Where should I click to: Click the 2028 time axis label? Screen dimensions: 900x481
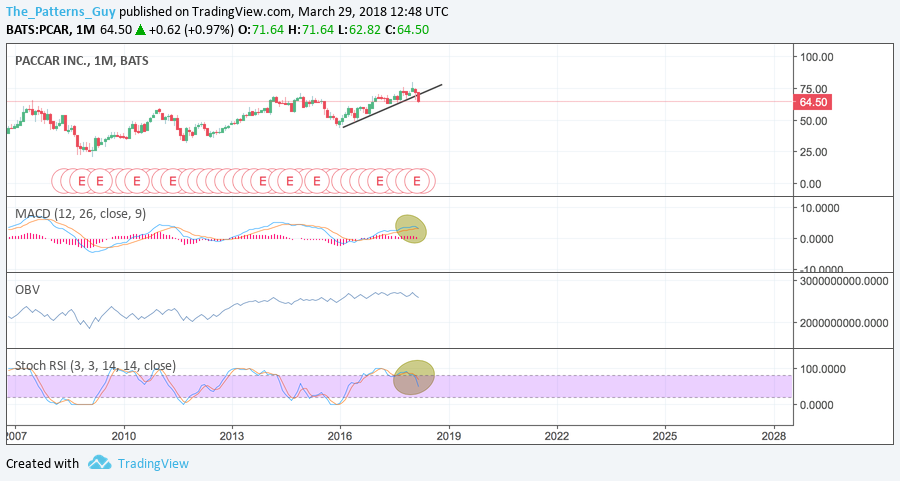tap(774, 436)
